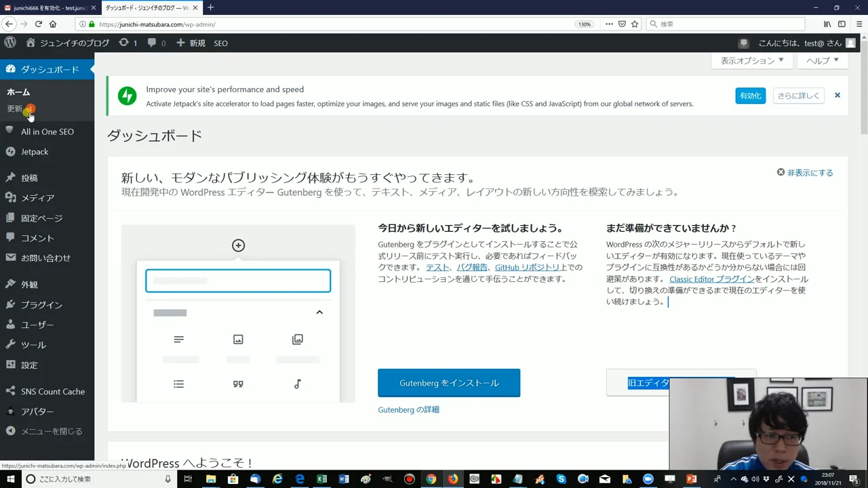
Task: Bookmark this page with the star icon
Action: click(x=635, y=24)
